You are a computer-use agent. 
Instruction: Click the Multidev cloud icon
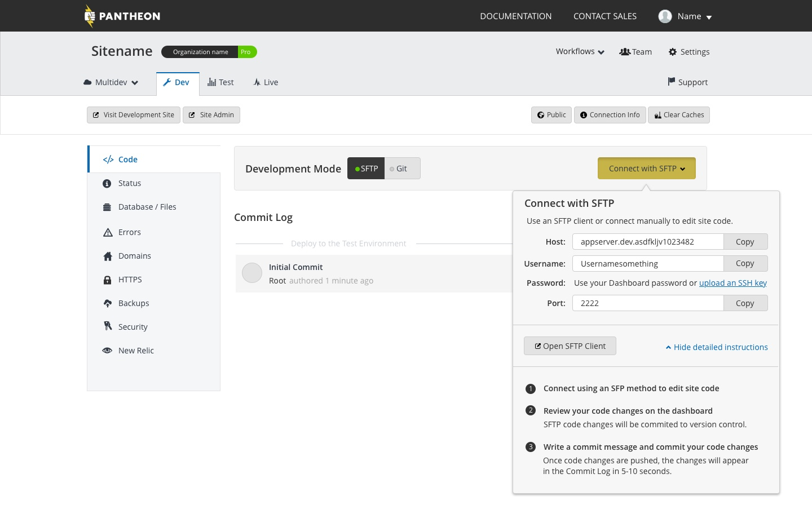pos(87,82)
